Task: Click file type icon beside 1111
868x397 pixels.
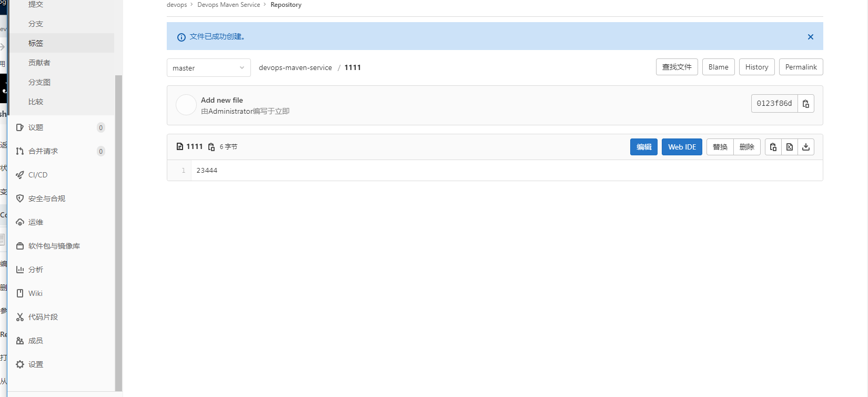Action: [x=180, y=147]
